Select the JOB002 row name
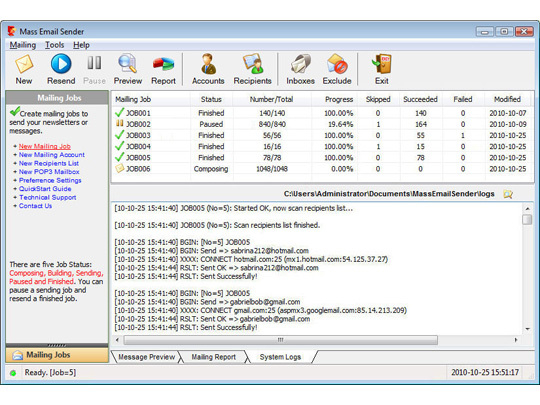The image size is (540, 405). [138, 124]
